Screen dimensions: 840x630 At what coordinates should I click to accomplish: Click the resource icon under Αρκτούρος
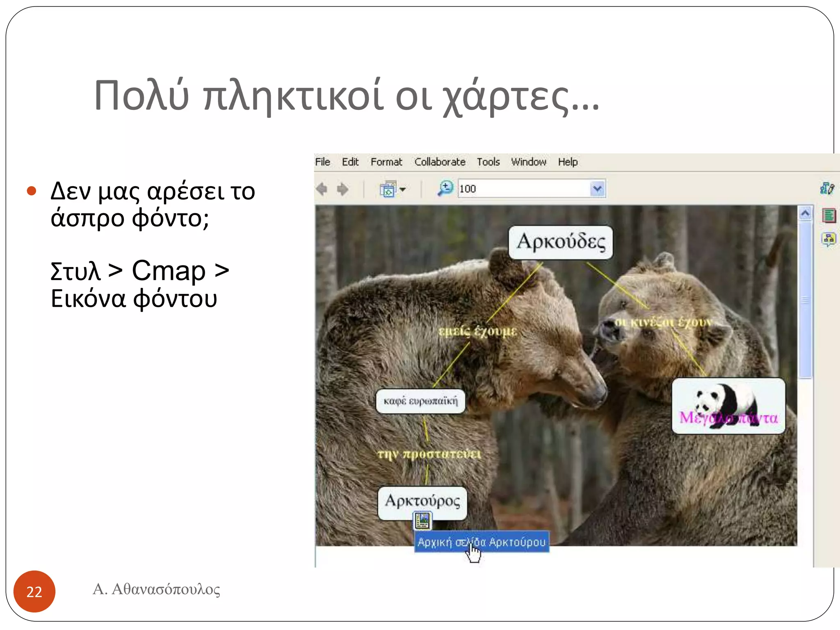click(422, 520)
